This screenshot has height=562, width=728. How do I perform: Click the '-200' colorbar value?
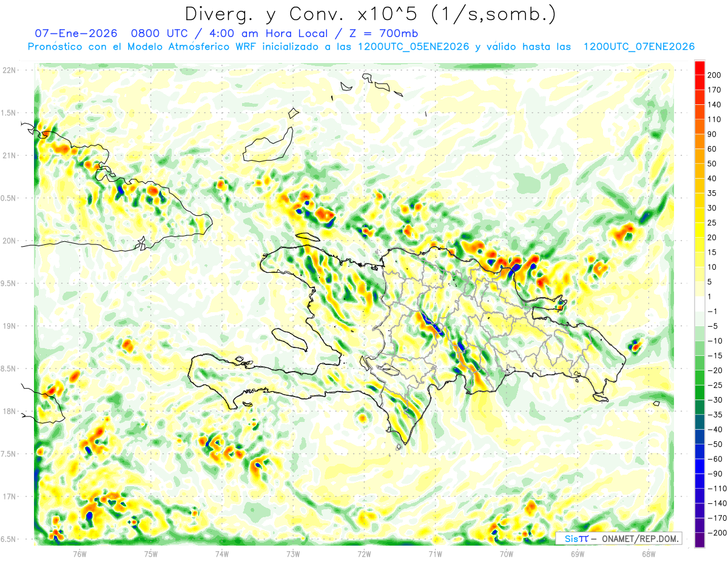point(717,533)
